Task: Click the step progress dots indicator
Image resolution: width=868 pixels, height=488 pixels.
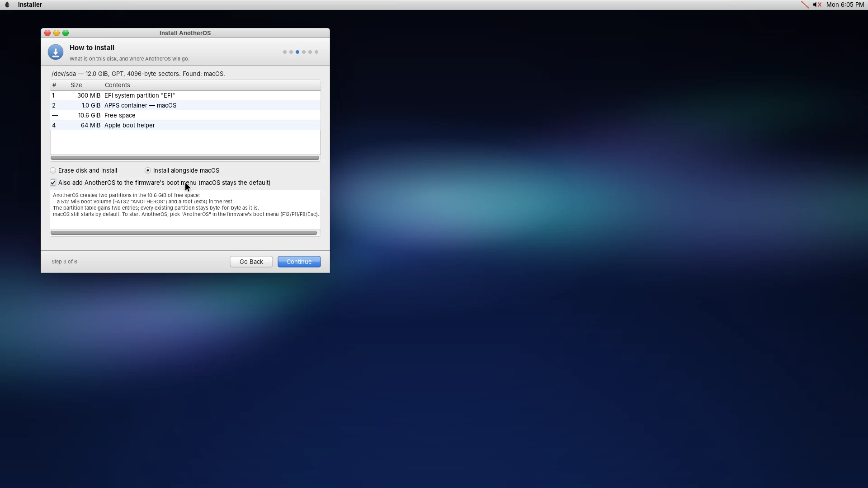Action: 301,52
